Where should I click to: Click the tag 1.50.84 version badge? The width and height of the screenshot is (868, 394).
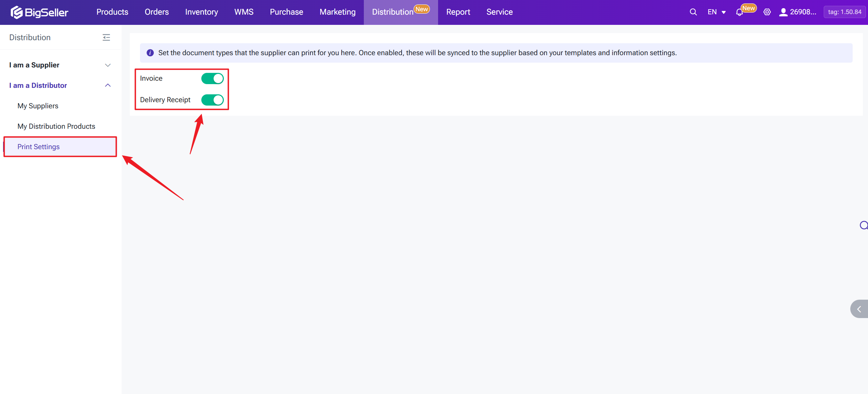844,12
